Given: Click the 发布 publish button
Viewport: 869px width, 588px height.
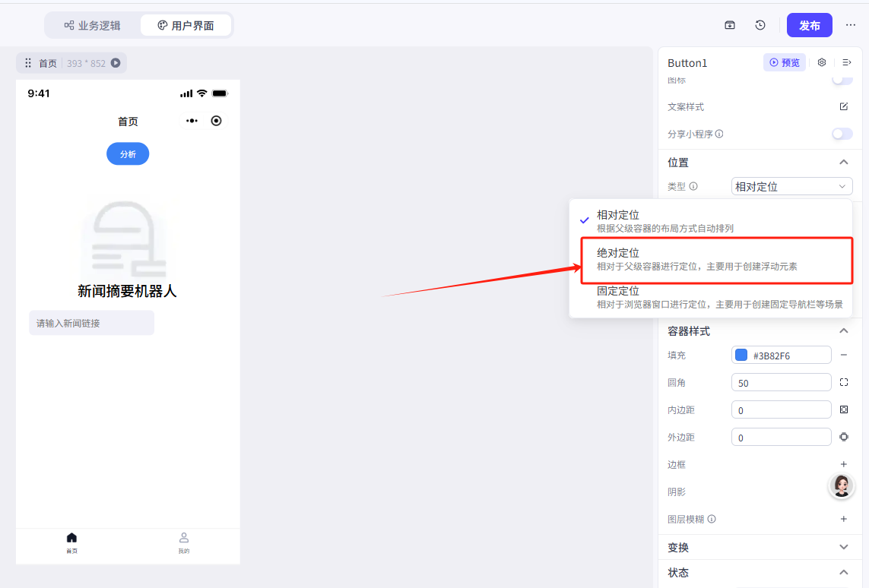Looking at the screenshot, I should click(809, 25).
